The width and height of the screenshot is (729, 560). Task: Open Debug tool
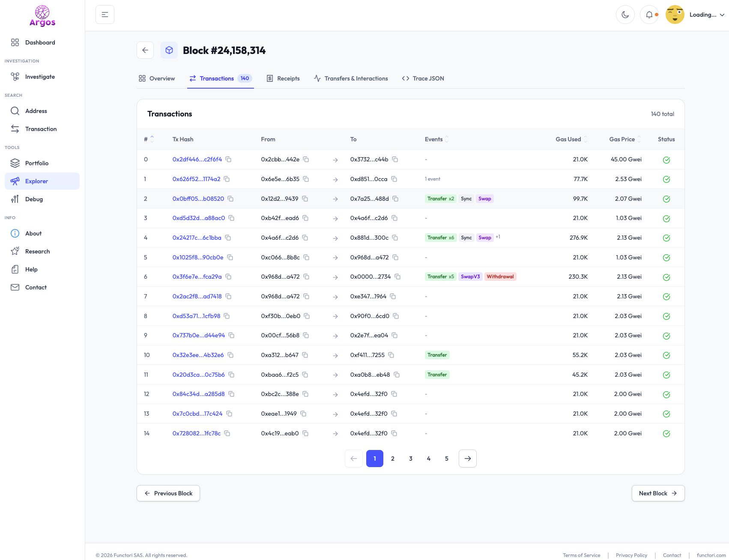pos(42,199)
